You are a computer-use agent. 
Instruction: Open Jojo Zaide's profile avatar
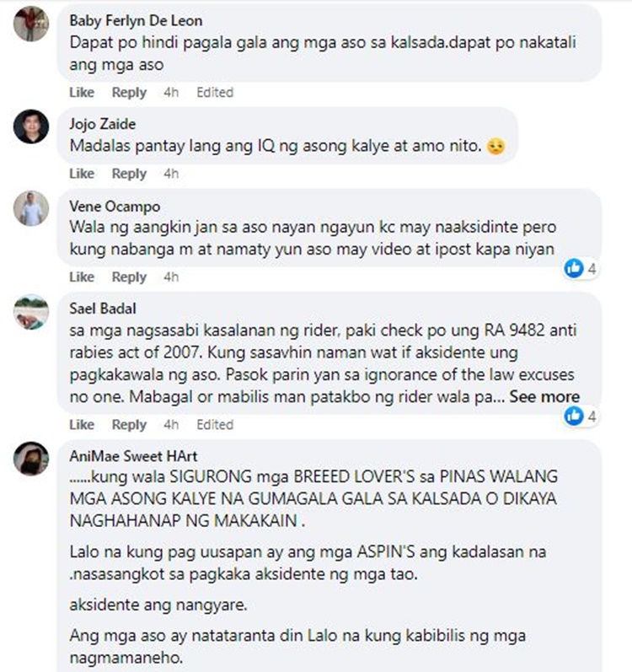click(31, 126)
